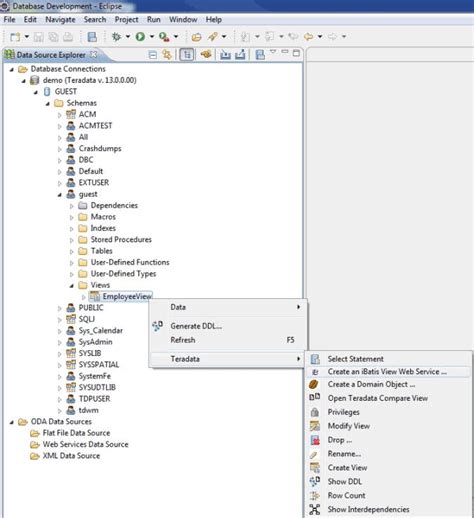Click the External Tools run icon
This screenshot has height=518, width=474.
click(164, 37)
